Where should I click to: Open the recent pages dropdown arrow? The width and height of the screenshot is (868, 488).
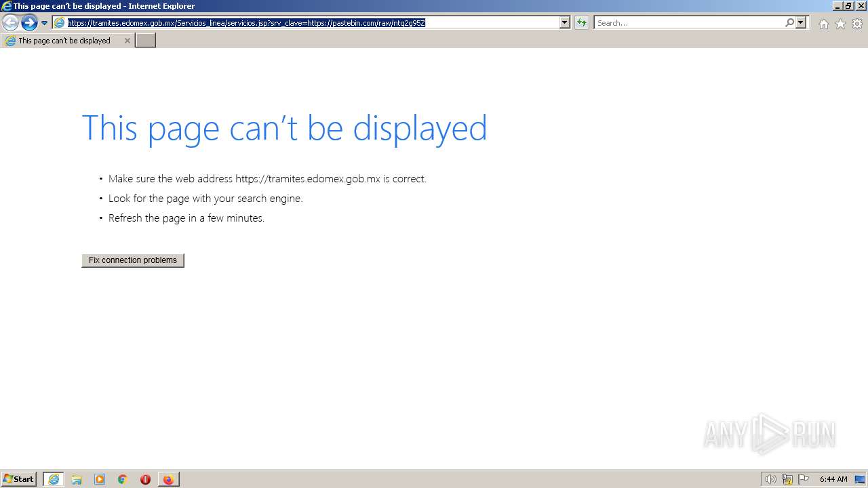[45, 23]
